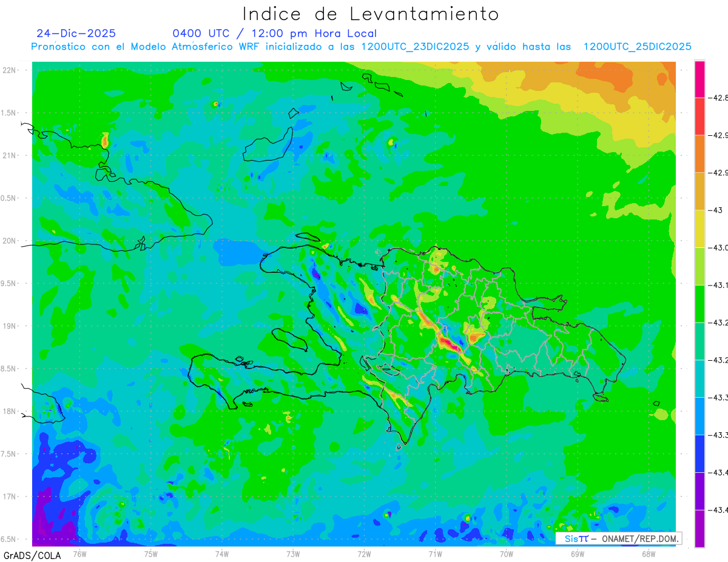This screenshot has height=562, width=728.
Task: Pick the red swatch in the colorbar
Action: coord(699,116)
